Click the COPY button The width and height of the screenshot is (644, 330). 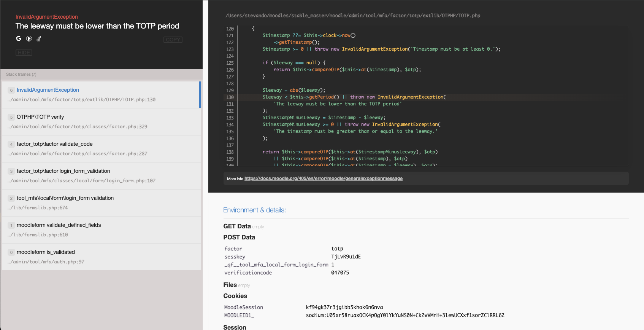click(173, 40)
